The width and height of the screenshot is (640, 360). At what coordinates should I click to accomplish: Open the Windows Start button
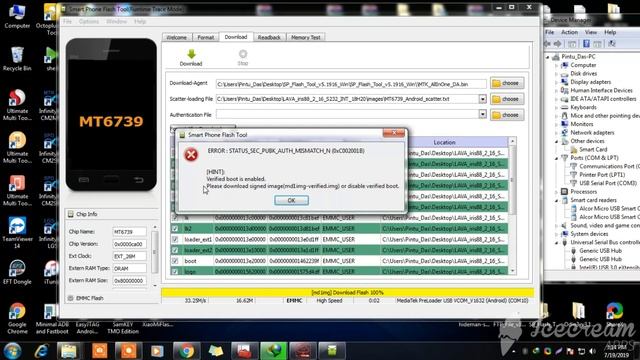click(12, 351)
